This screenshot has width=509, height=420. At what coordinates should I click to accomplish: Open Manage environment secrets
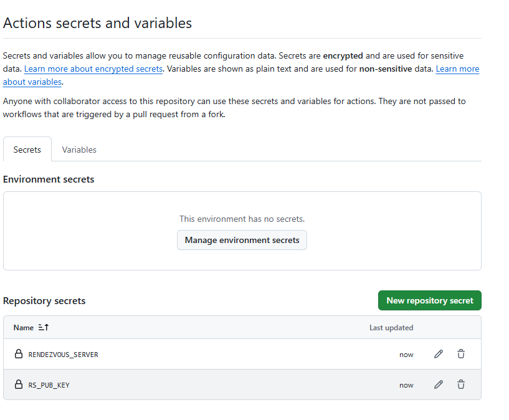click(242, 240)
